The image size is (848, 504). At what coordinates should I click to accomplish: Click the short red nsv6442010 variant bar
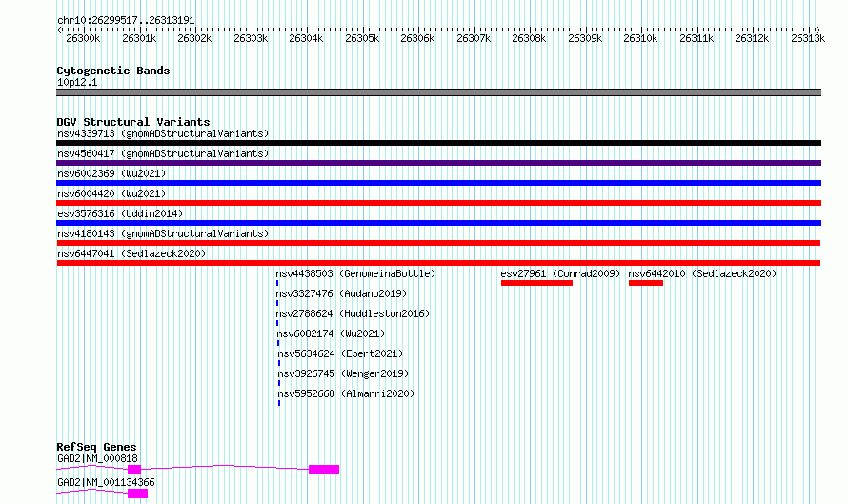pyautogui.click(x=646, y=283)
